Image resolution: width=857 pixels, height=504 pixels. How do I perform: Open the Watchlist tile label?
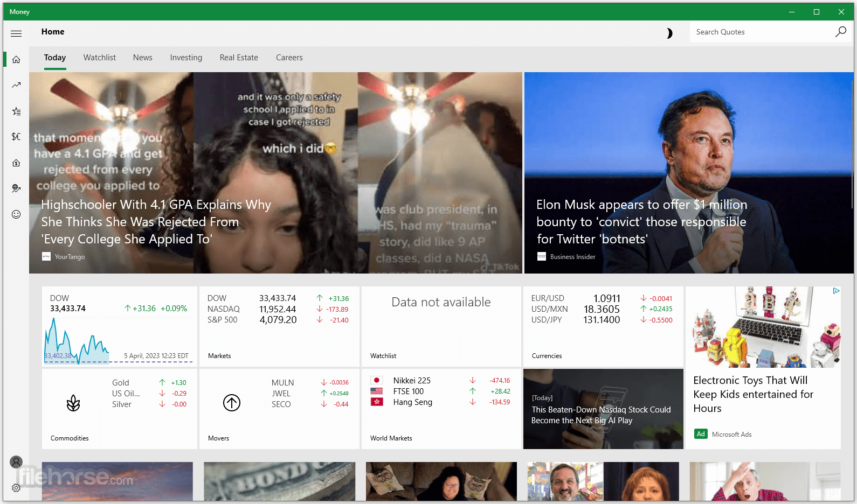coord(383,356)
